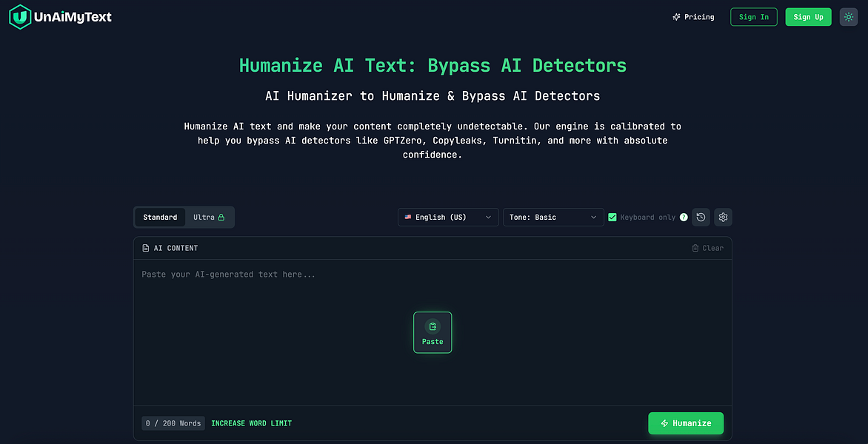Click the AI CONTENT header label
The width and height of the screenshot is (868, 444).
coord(170,248)
